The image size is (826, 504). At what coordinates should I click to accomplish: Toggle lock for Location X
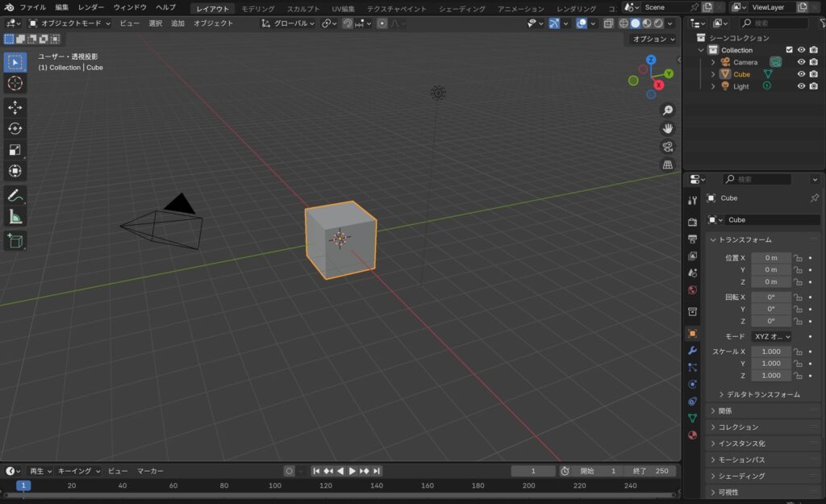click(798, 258)
